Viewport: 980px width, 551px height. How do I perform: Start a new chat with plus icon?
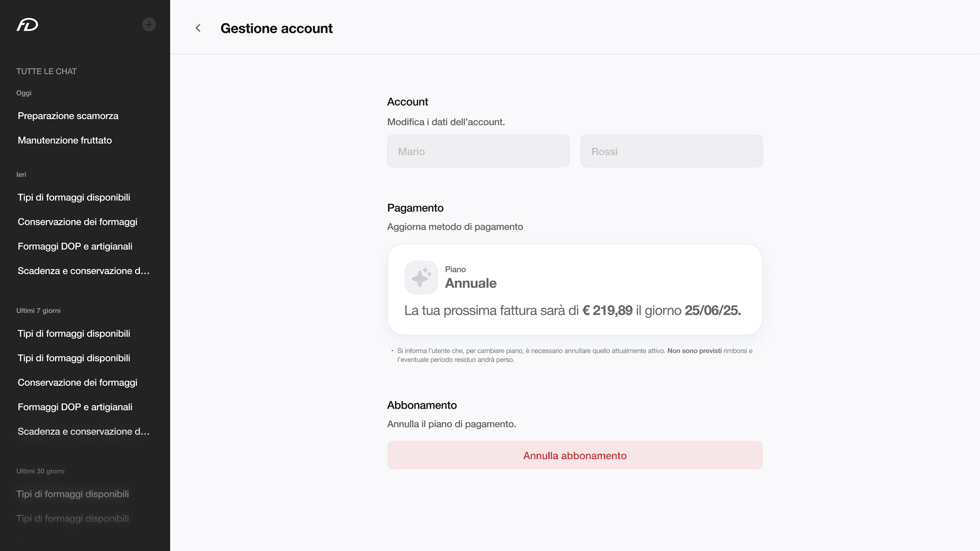(149, 24)
